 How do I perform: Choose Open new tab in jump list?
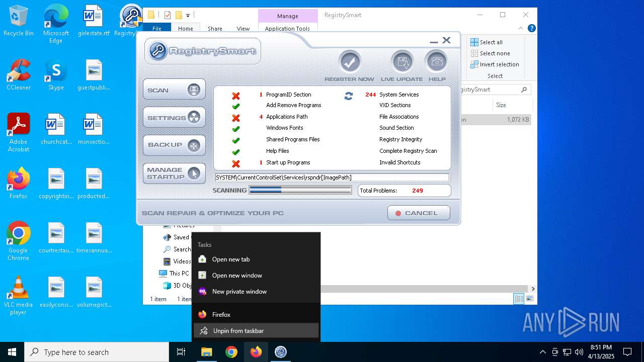[256, 259]
